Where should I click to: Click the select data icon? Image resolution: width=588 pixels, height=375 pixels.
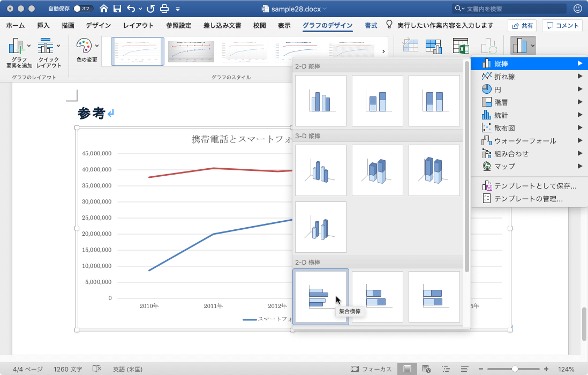(x=433, y=47)
